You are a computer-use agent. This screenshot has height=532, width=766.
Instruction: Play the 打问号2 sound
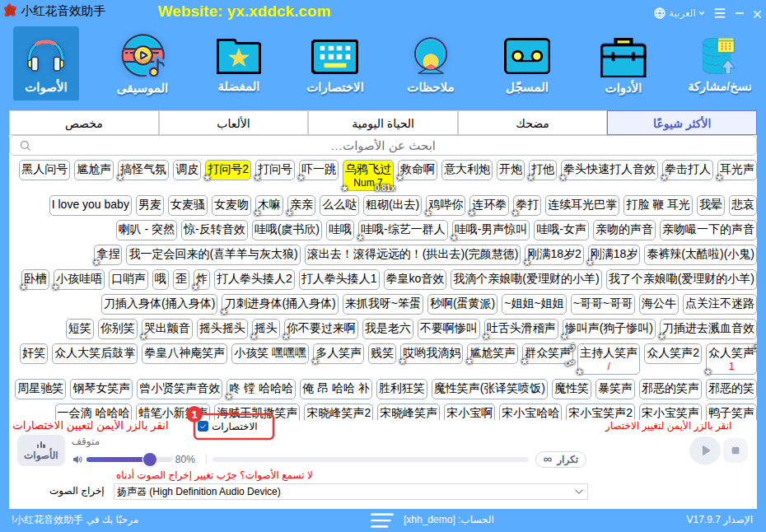point(228,170)
